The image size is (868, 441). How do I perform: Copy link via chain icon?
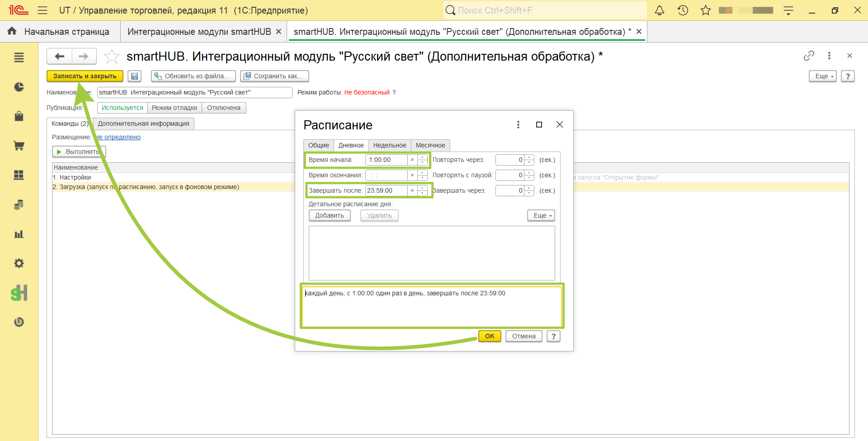(x=809, y=56)
